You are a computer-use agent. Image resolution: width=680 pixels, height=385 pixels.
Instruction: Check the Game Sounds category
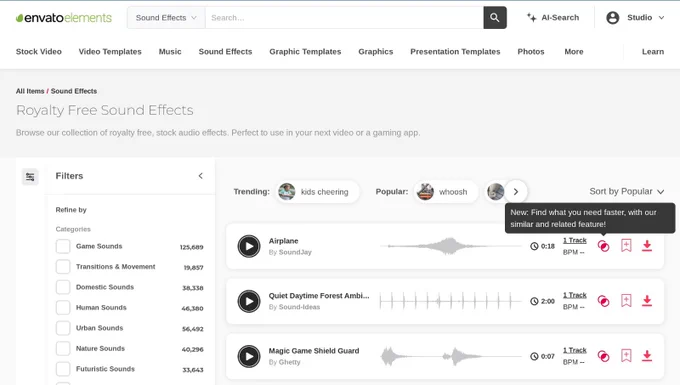[x=63, y=246]
